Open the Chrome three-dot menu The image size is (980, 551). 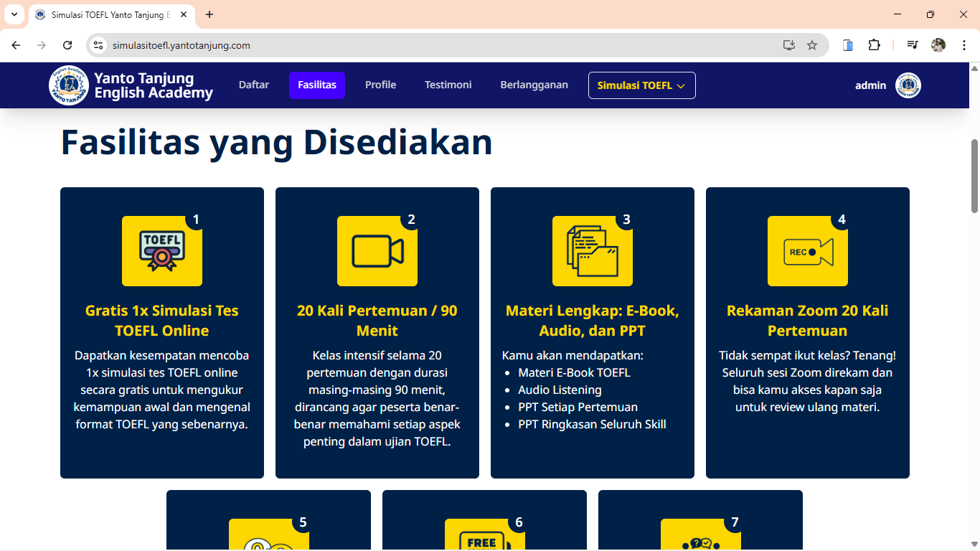coord(964,45)
